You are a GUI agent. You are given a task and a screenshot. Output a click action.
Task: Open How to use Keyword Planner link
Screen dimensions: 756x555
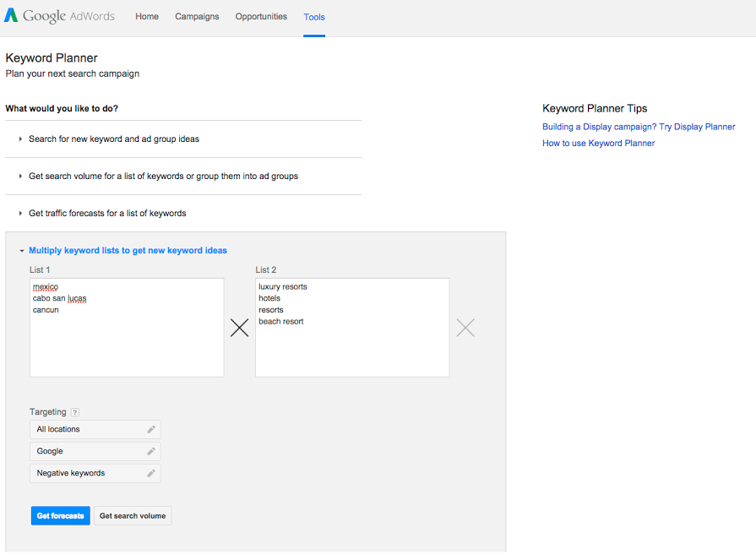click(598, 144)
